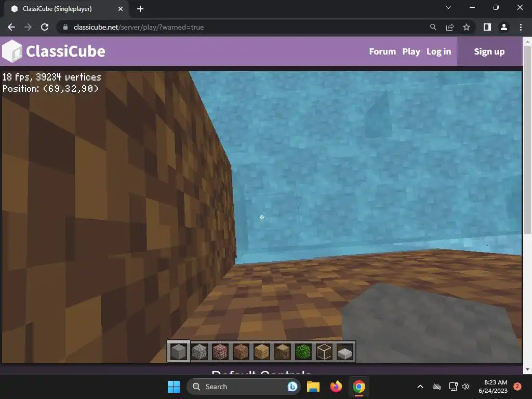Open the Chrome profile menu
The width and height of the screenshot is (532, 399).
pyautogui.click(x=504, y=27)
